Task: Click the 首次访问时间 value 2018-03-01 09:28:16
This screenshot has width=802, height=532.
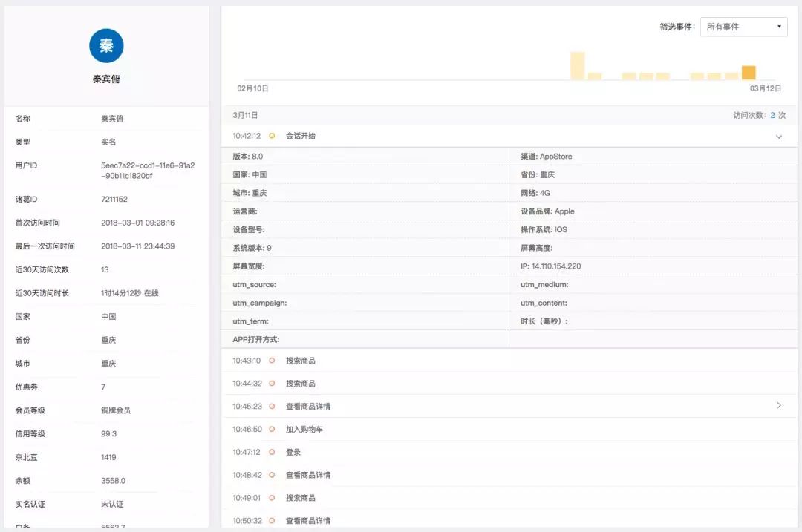Action: coord(137,223)
